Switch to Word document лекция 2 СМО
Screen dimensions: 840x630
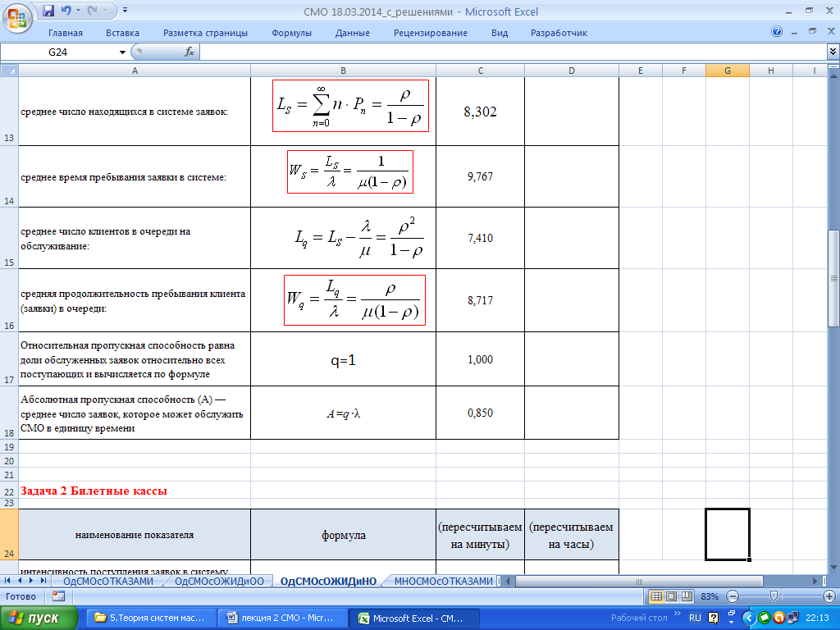point(282,619)
